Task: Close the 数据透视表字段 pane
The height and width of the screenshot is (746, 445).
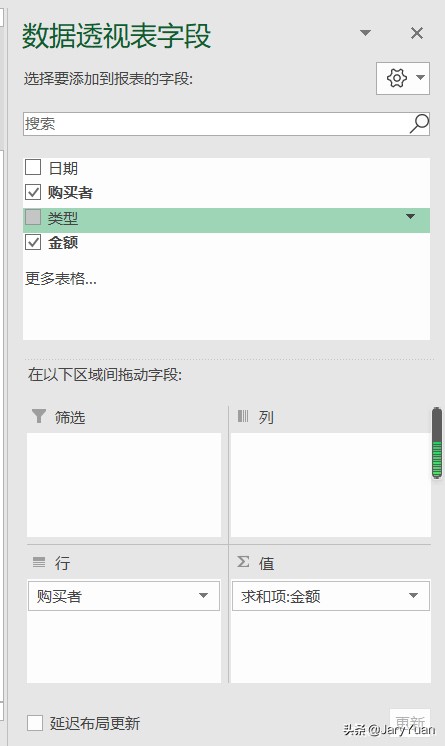Action: tap(417, 33)
